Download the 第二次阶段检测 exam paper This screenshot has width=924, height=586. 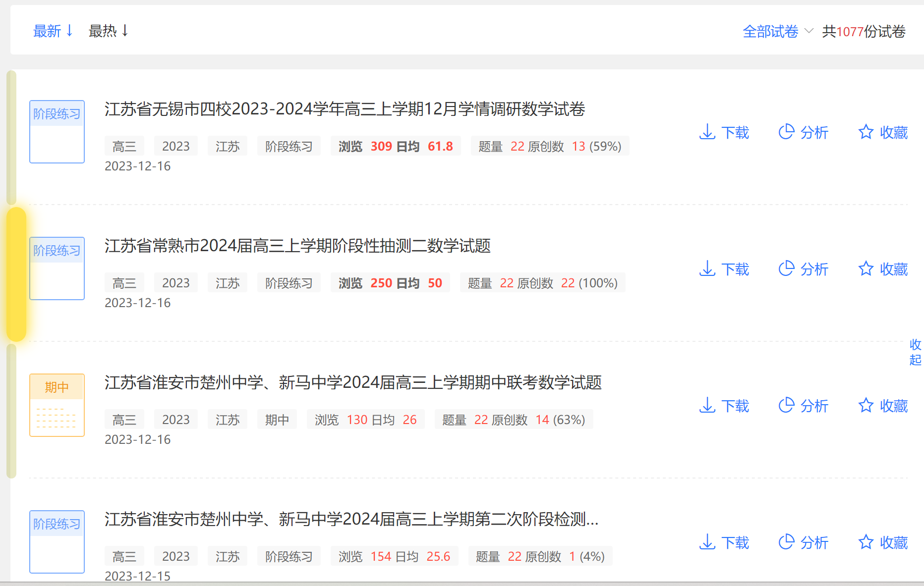724,542
